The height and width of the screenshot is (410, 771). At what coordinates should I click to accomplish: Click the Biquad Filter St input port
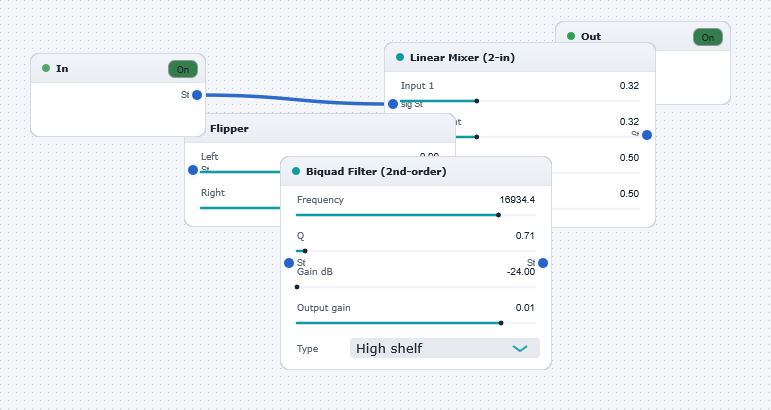tap(289, 264)
